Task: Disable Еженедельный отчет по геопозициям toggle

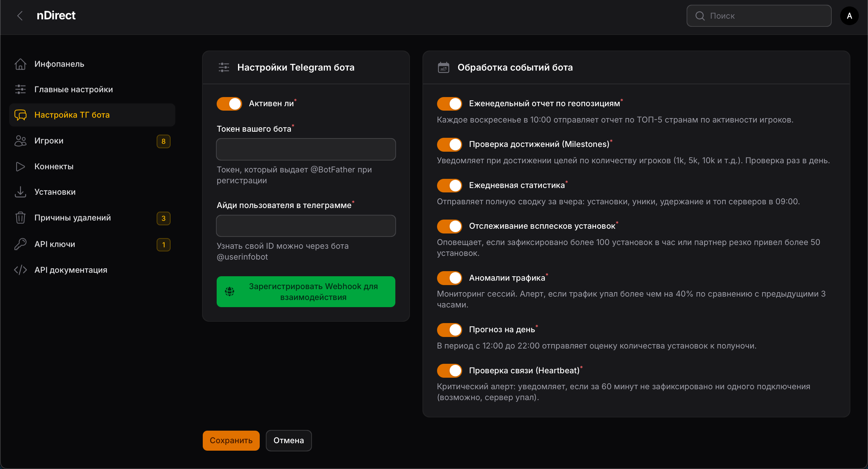Action: 449,104
